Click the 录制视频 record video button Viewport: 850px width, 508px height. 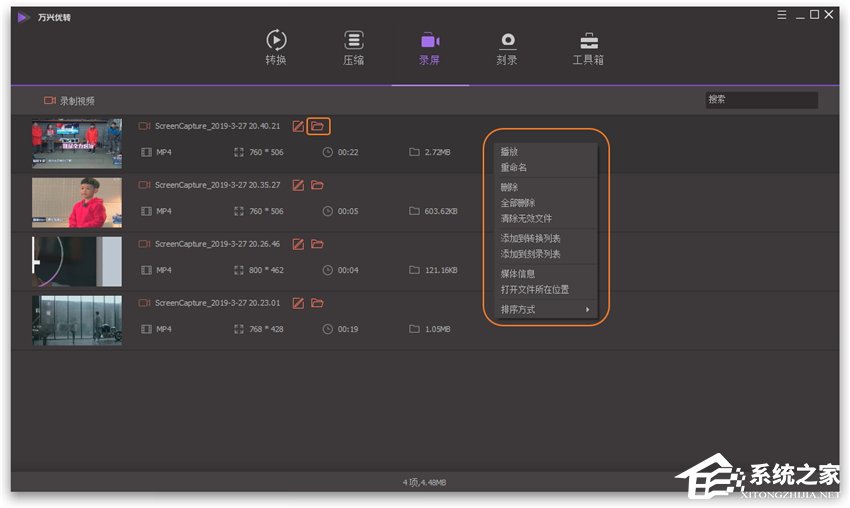point(69,101)
